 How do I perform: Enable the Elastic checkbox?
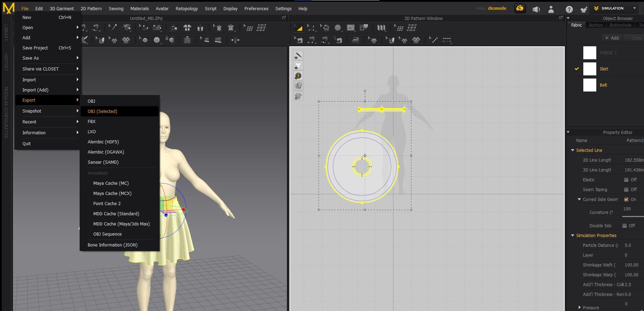point(626,180)
